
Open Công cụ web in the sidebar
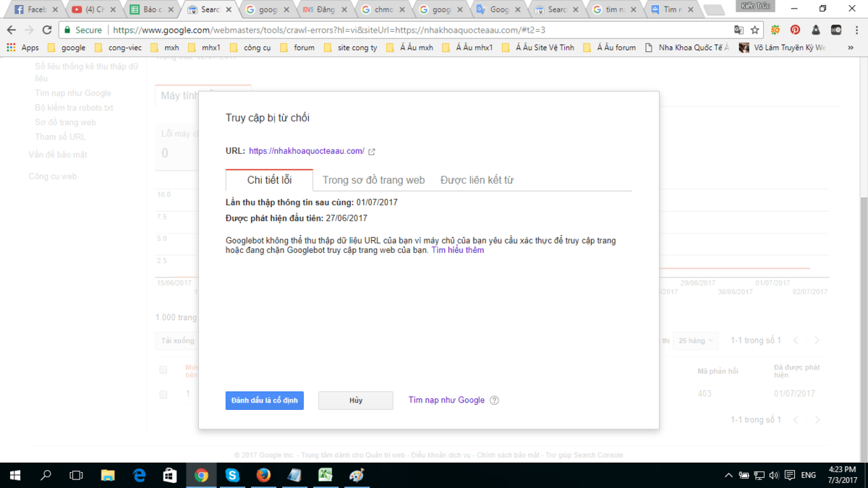53,176
